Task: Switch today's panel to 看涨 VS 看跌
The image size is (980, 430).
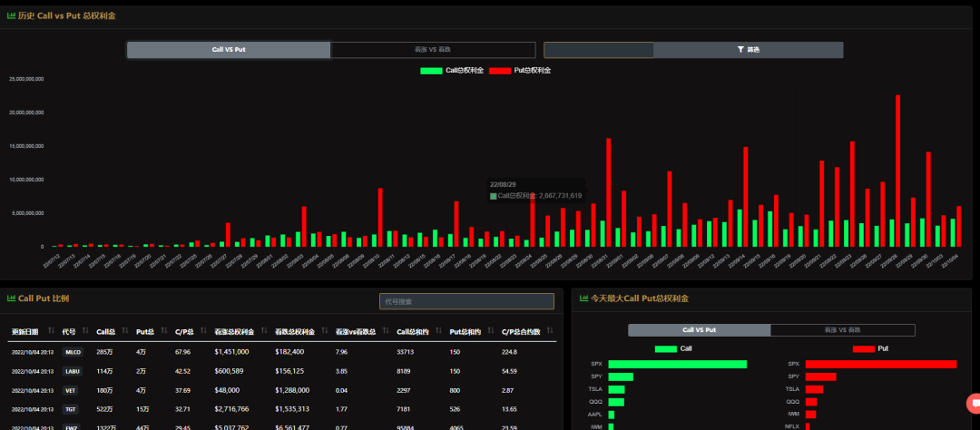Action: click(x=842, y=330)
